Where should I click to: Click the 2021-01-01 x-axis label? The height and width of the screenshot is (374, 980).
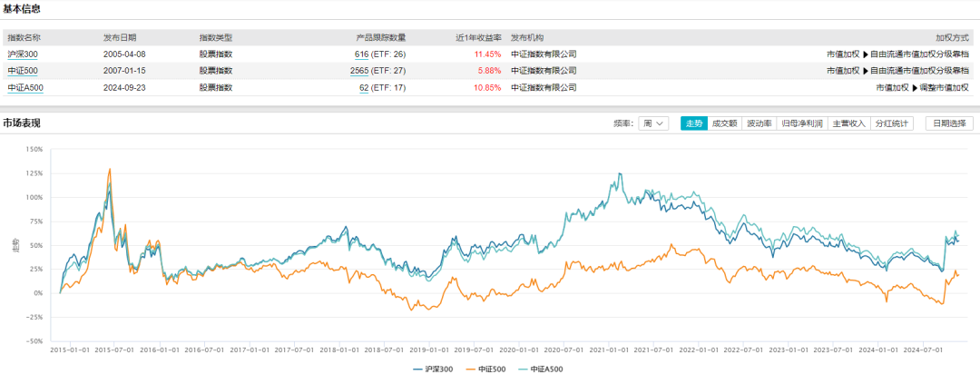(610, 349)
